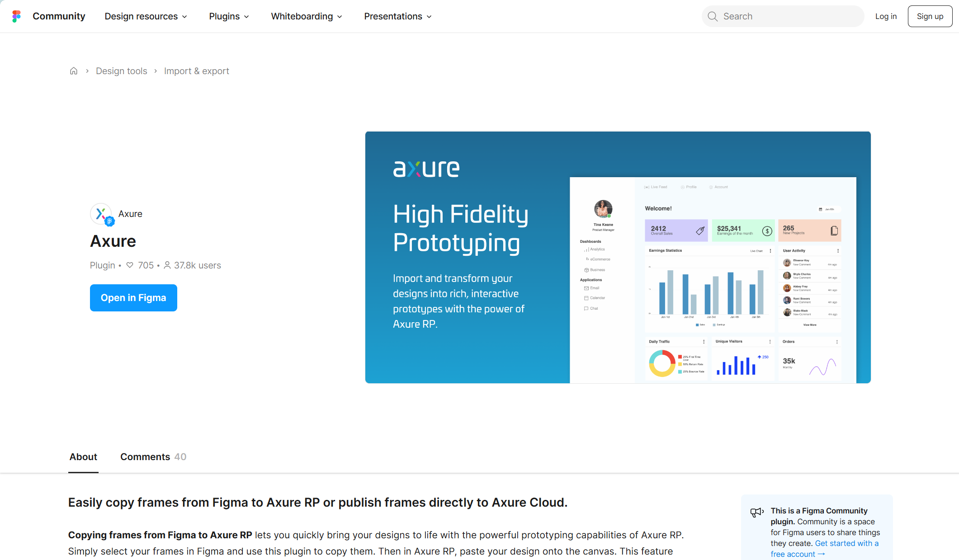Open the Axure publisher profile name
The width and height of the screenshot is (959, 560).
130,214
